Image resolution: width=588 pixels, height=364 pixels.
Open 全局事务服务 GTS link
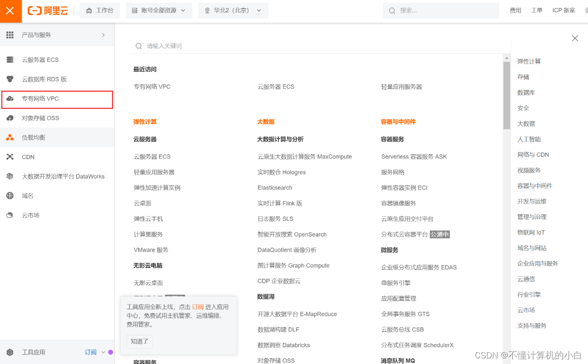[x=405, y=314]
